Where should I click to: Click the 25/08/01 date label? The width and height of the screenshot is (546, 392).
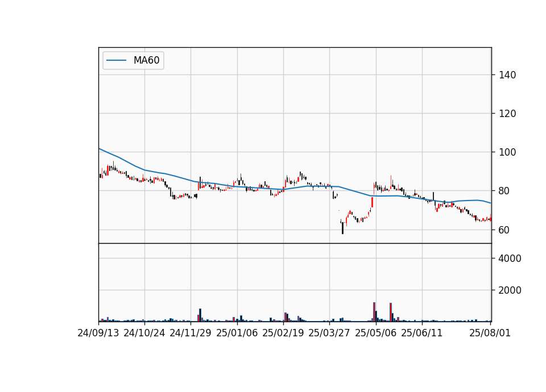[490, 333]
